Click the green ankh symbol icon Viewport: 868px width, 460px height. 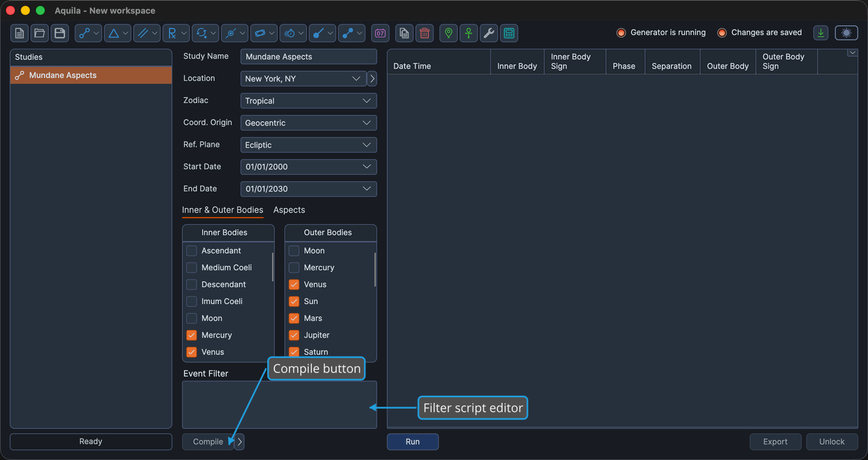(x=469, y=33)
